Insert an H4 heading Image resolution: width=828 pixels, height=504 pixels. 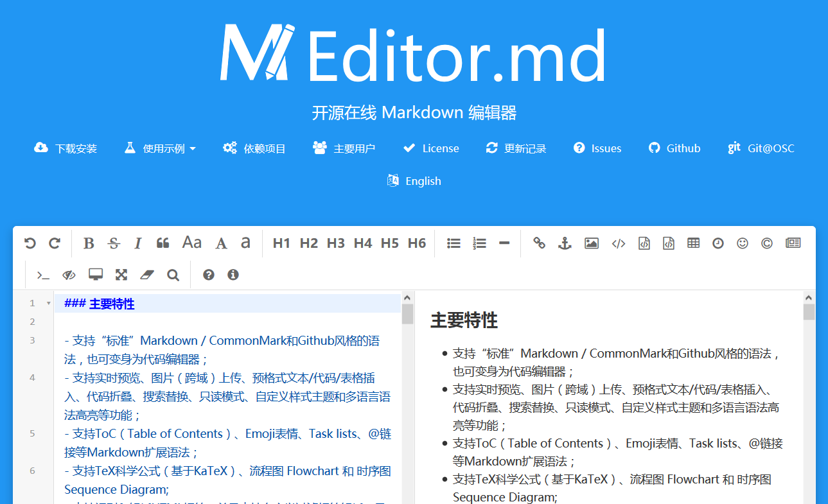pos(363,243)
